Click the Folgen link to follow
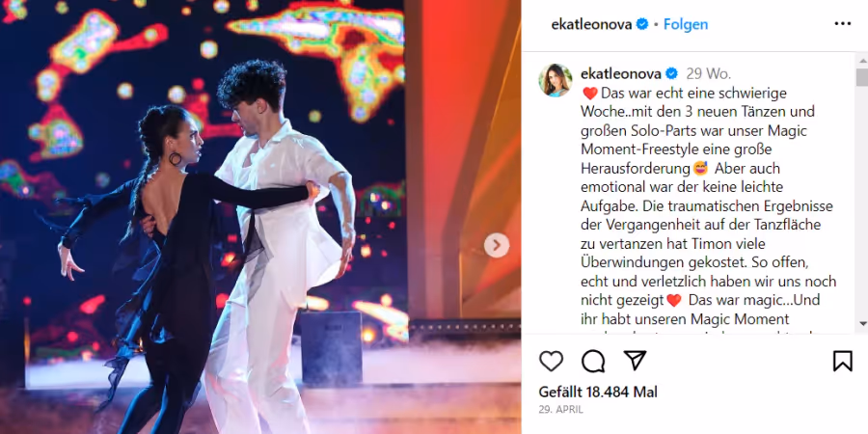 click(686, 24)
